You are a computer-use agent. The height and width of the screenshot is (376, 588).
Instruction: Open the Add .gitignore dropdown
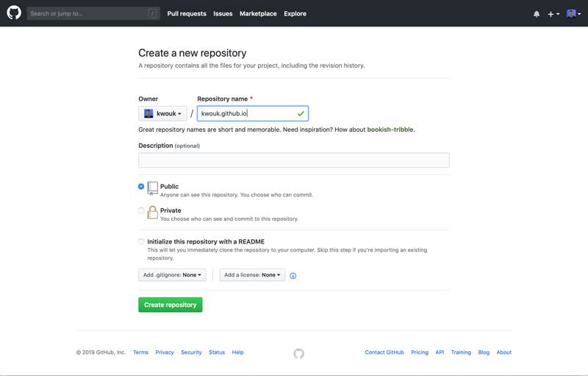(172, 275)
